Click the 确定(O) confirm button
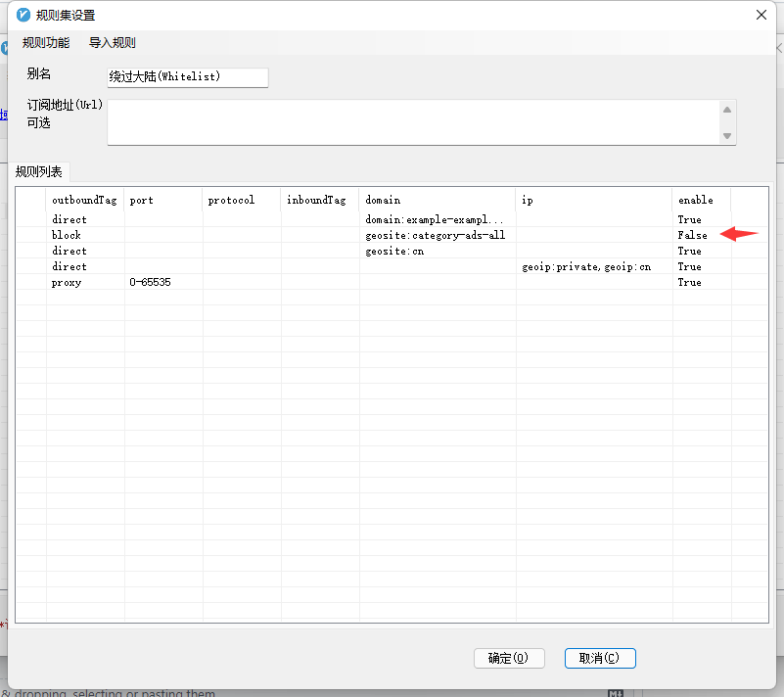Screen dimensions: 784x697 [x=509, y=658]
